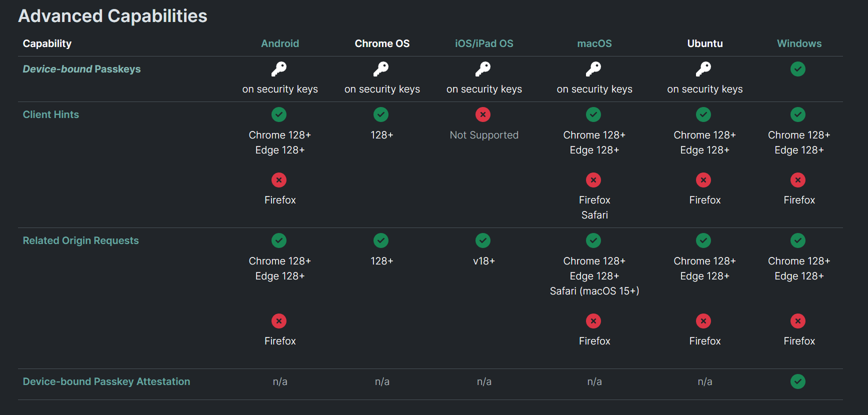The image size is (868, 415).
Task: Click the key icon under Chrome OS
Action: coord(381,69)
